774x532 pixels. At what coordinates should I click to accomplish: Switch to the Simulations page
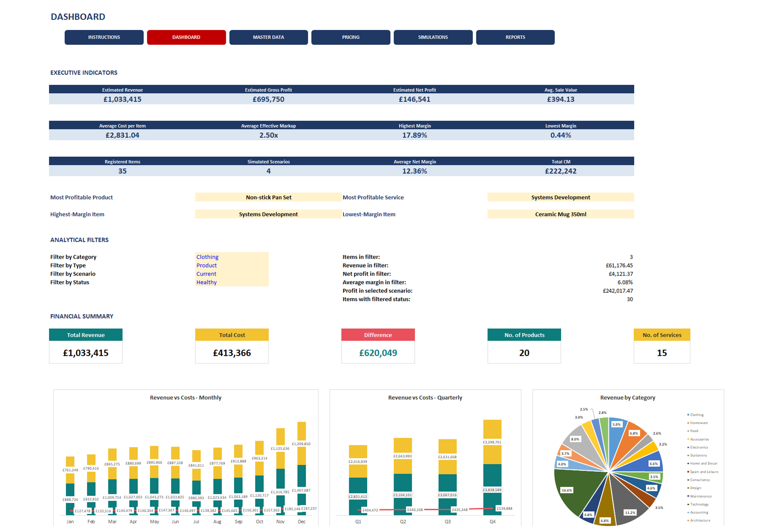click(x=433, y=37)
